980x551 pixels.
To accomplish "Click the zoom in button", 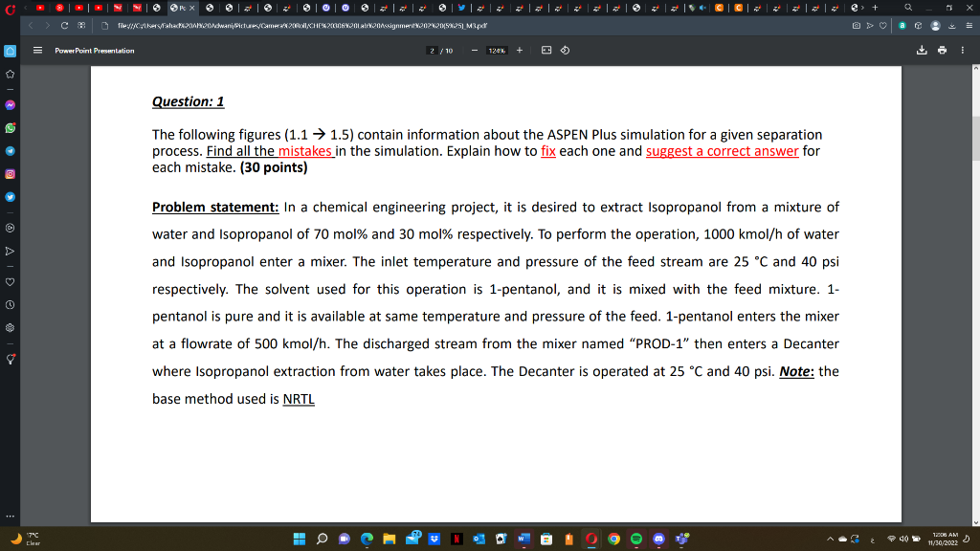I will (x=519, y=50).
